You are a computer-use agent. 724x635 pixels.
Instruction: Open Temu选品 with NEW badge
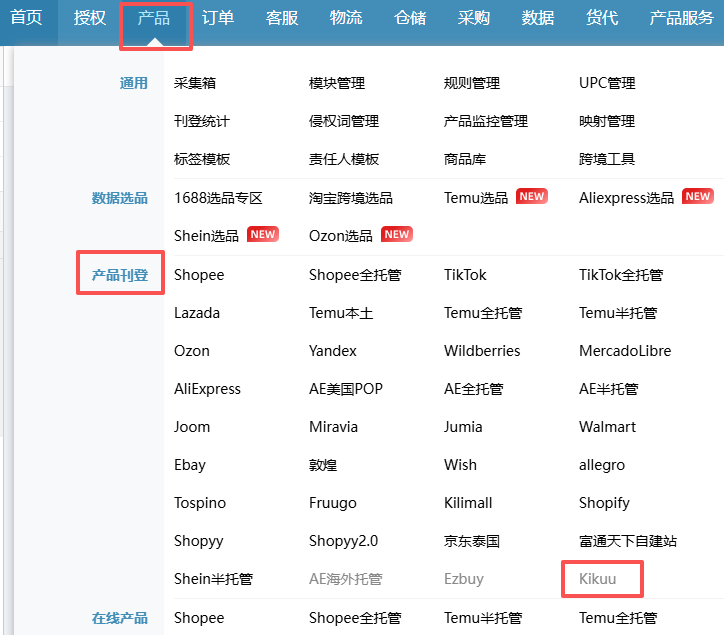(476, 198)
